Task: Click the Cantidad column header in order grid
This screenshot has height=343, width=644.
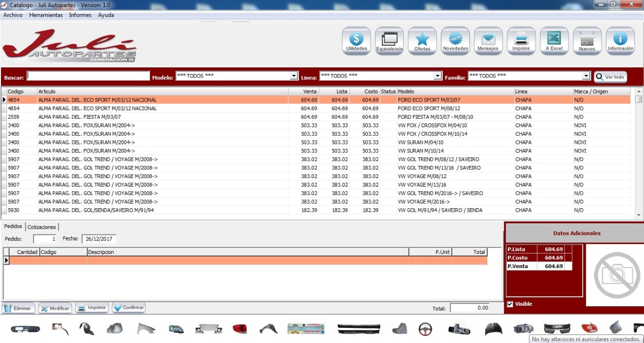Action: pos(25,252)
